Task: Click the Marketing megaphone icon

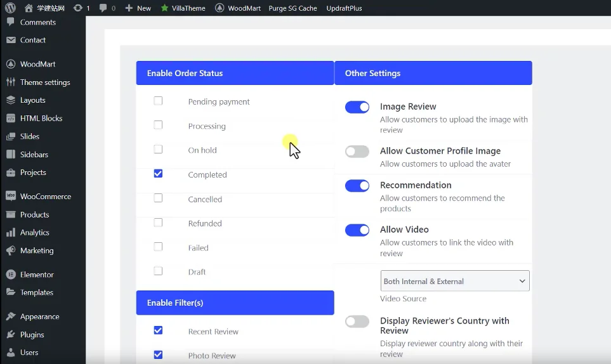Action: pyautogui.click(x=11, y=250)
